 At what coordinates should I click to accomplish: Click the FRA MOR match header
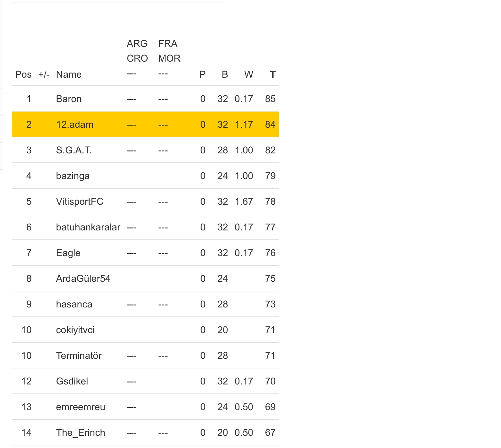[169, 51]
